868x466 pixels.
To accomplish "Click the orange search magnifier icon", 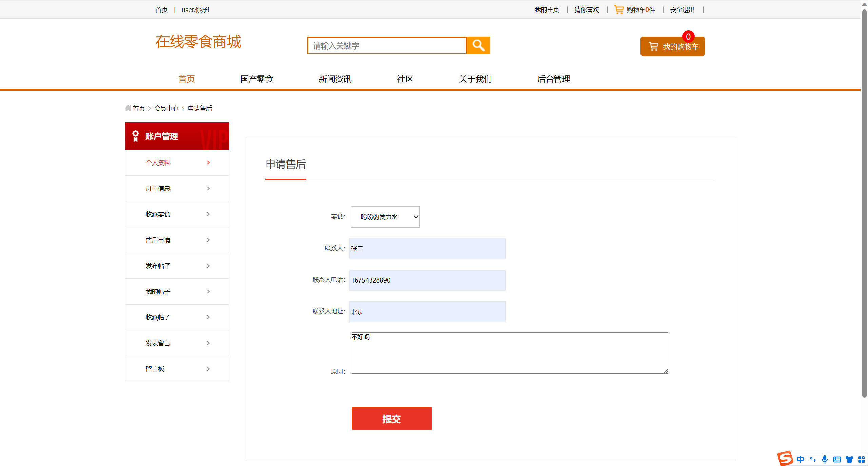I will (478, 45).
